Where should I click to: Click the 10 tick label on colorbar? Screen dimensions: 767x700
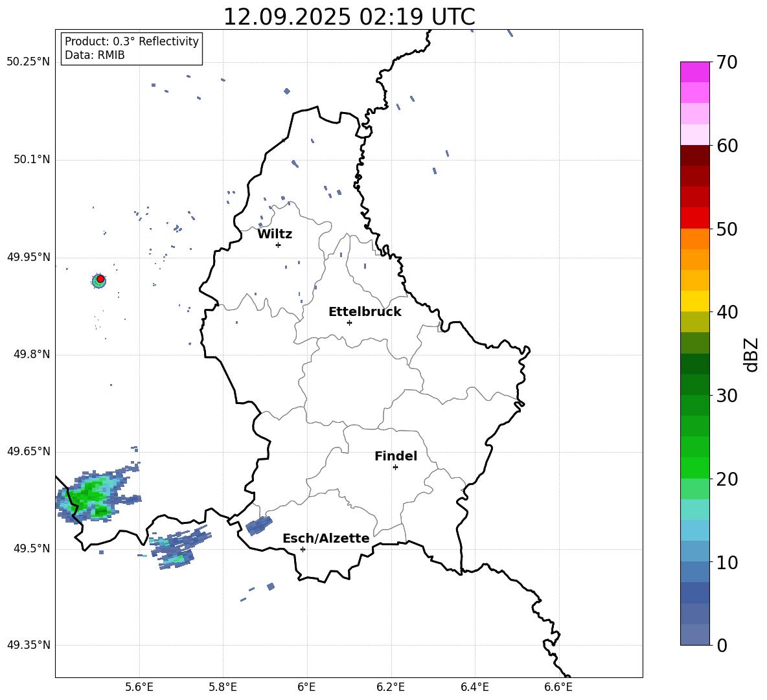click(727, 562)
